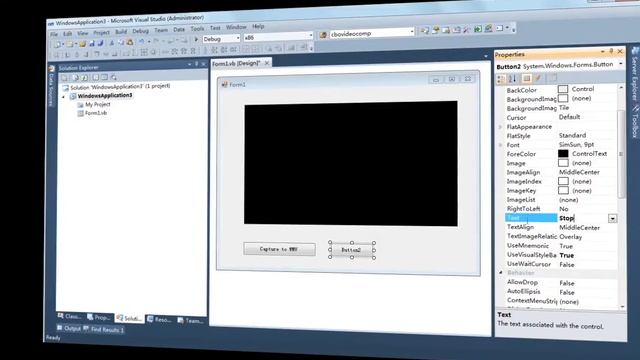This screenshot has height=360, width=640.
Task: Open Button2 object selector dropdown
Action: (x=620, y=64)
